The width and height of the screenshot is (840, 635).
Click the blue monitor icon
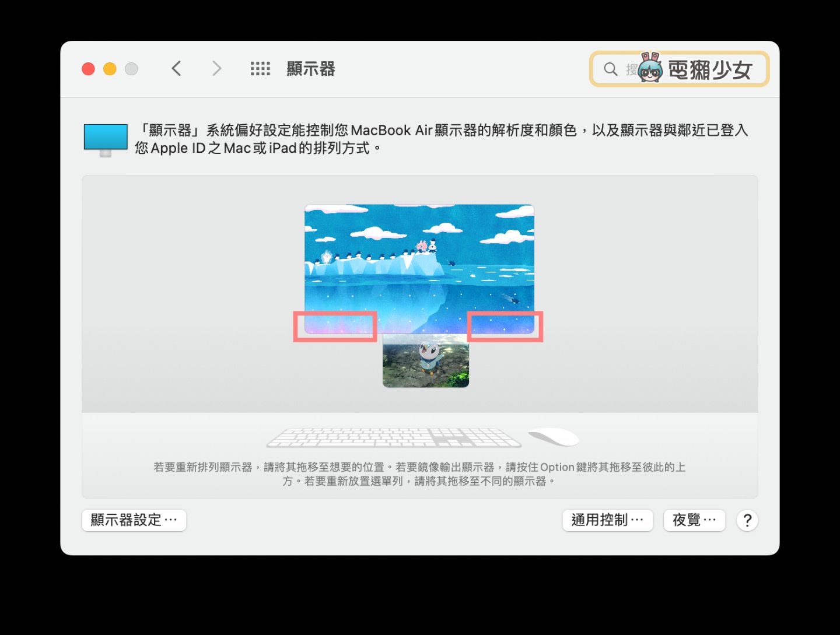(x=106, y=139)
